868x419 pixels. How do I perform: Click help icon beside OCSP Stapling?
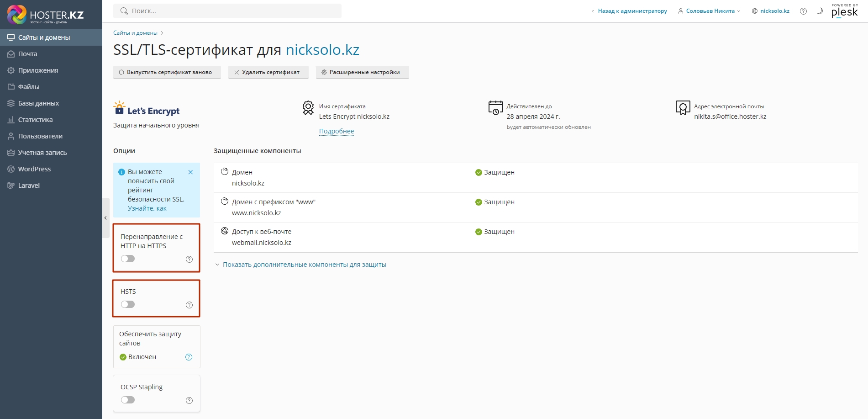[189, 400]
